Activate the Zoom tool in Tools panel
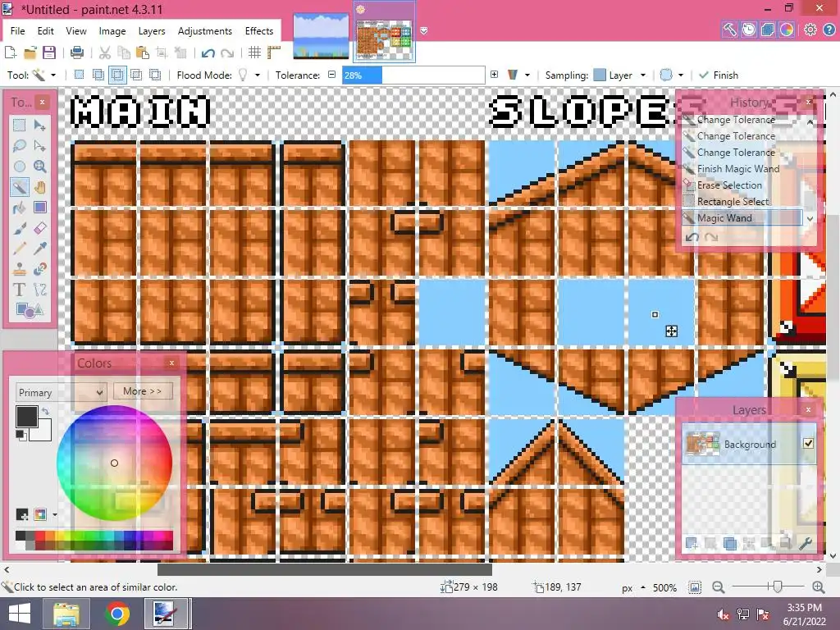Image resolution: width=840 pixels, height=630 pixels. [39, 166]
